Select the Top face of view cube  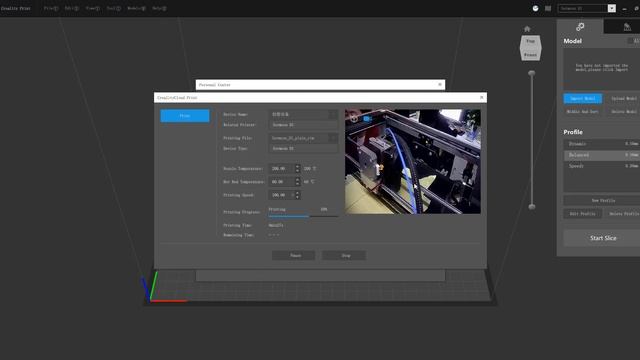click(x=530, y=41)
